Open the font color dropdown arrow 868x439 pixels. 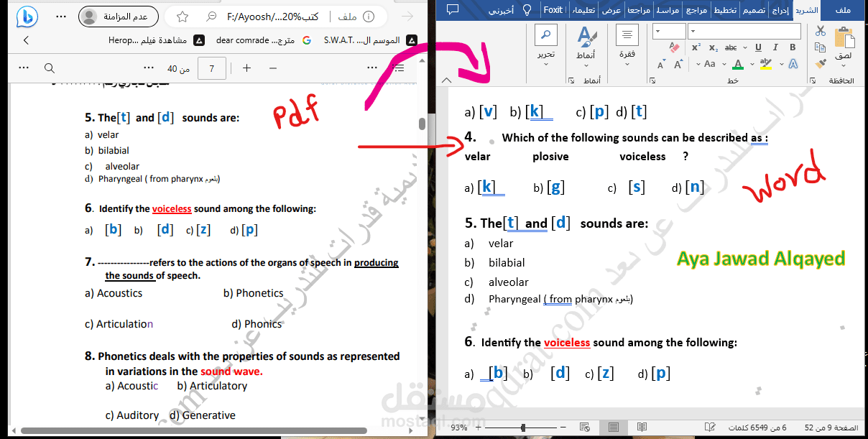752,64
